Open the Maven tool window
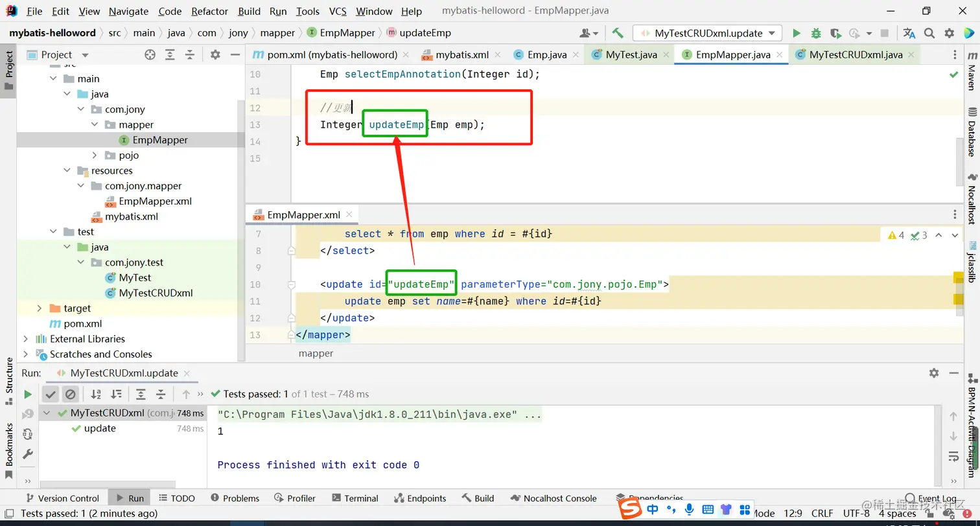Image resolution: width=980 pixels, height=526 pixels. [972, 71]
